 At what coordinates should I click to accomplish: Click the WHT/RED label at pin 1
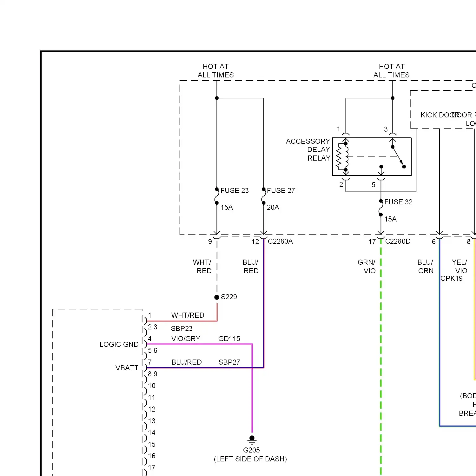coord(188,315)
